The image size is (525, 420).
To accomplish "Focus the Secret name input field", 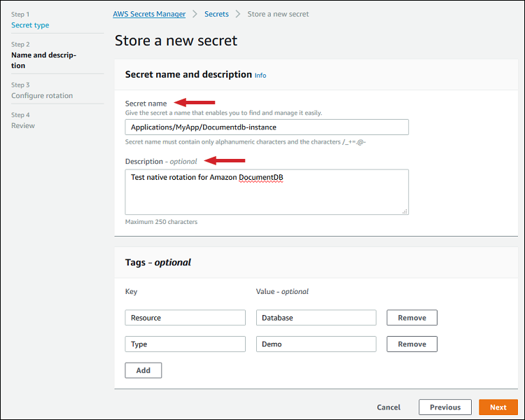I will (x=267, y=127).
